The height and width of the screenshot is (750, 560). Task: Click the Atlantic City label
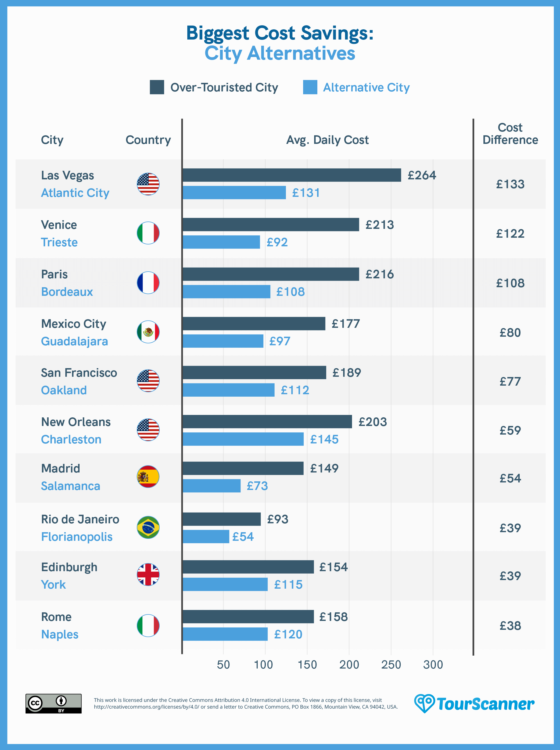pos(75,193)
